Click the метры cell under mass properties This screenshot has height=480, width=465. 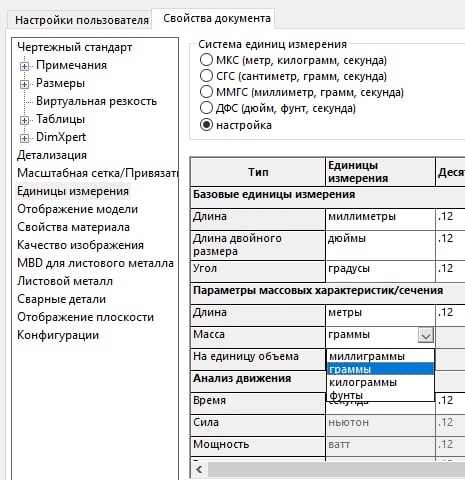[380, 315]
